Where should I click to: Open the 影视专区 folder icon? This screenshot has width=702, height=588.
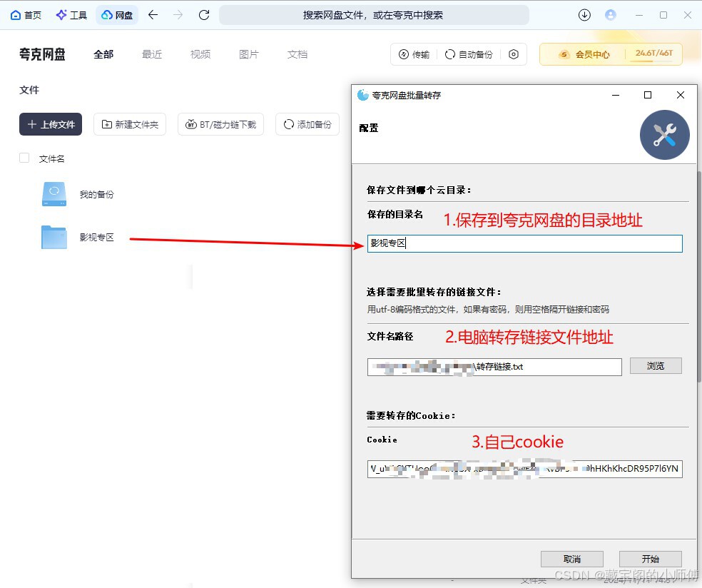pyautogui.click(x=54, y=237)
